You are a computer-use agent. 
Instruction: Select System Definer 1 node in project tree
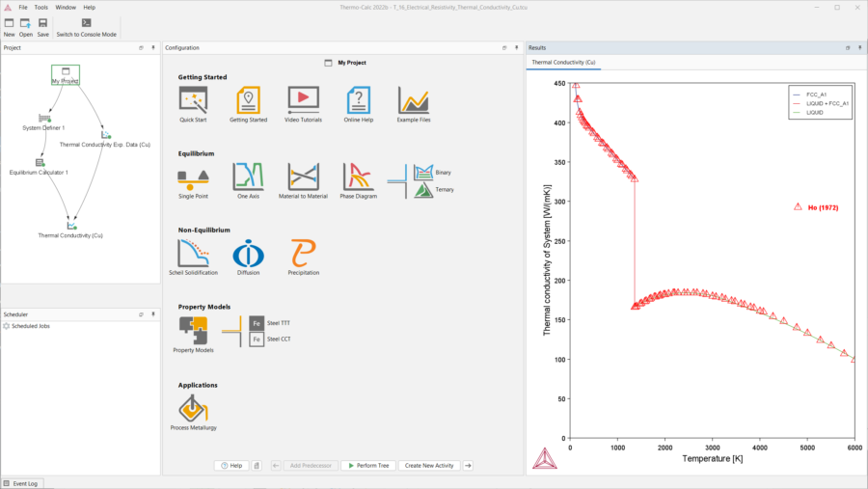(x=43, y=119)
